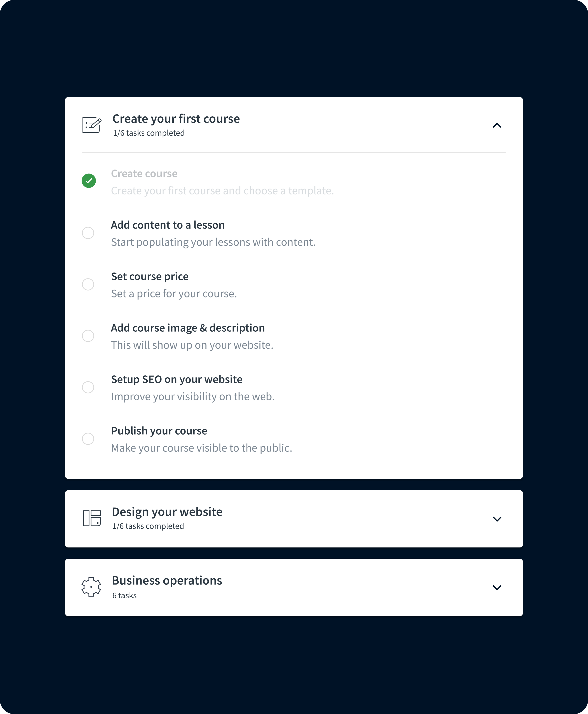Check the Publish your course circle

coord(88,439)
